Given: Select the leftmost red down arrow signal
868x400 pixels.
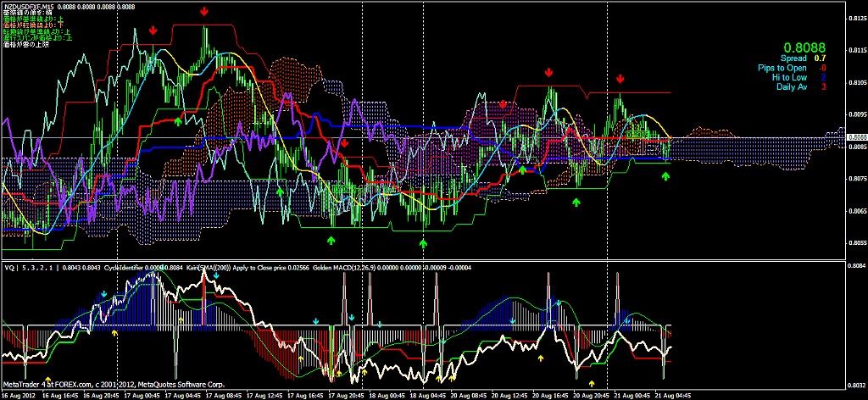Looking at the screenshot, I should (x=153, y=31).
